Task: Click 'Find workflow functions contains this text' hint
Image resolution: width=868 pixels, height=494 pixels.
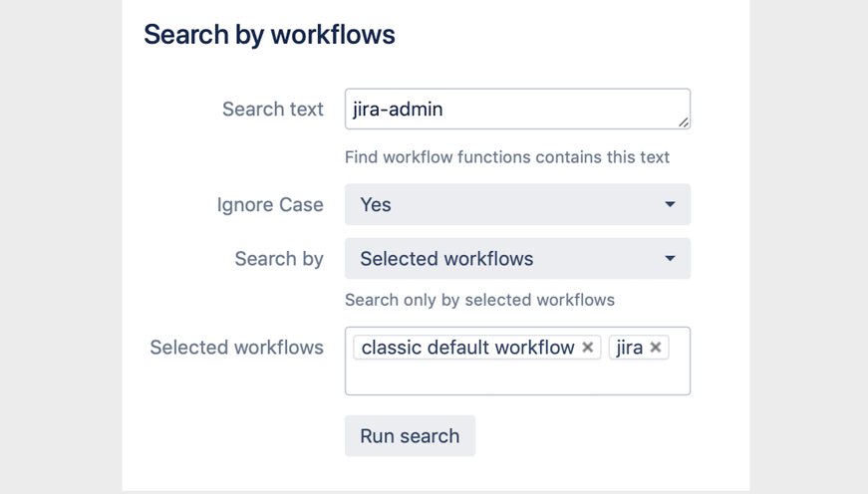Action: pyautogui.click(x=506, y=157)
